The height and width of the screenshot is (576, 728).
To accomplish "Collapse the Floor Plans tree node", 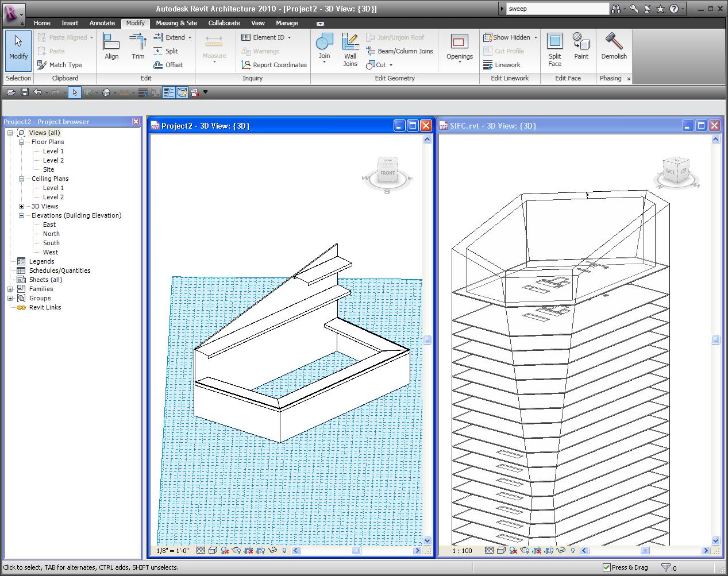I will [x=21, y=142].
